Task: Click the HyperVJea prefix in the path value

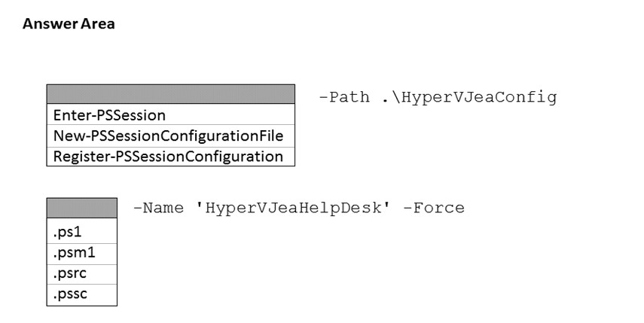Action: [441, 97]
